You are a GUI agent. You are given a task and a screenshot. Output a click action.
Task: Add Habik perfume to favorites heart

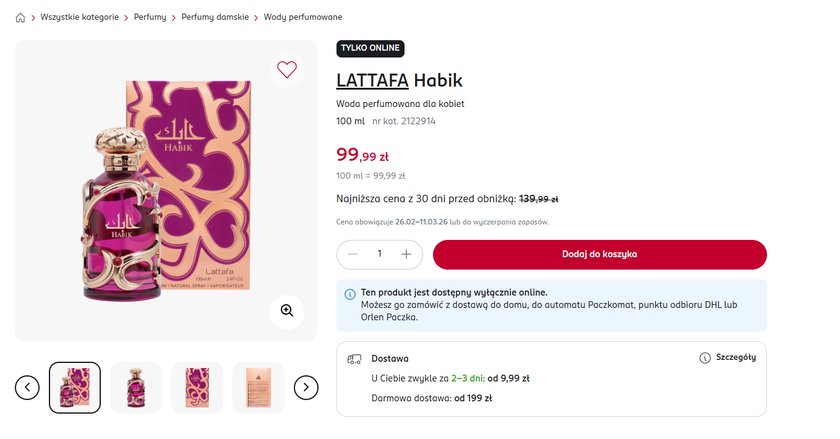coord(287,70)
